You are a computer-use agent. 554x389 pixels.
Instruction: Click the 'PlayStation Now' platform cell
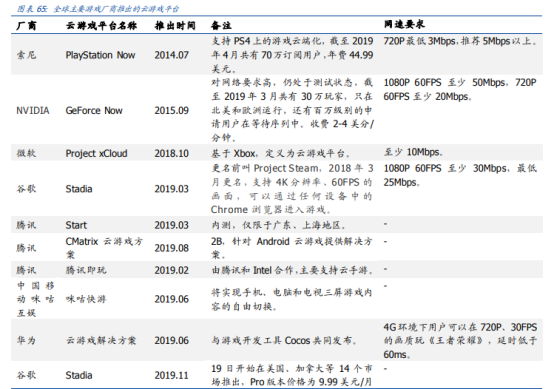coord(100,55)
